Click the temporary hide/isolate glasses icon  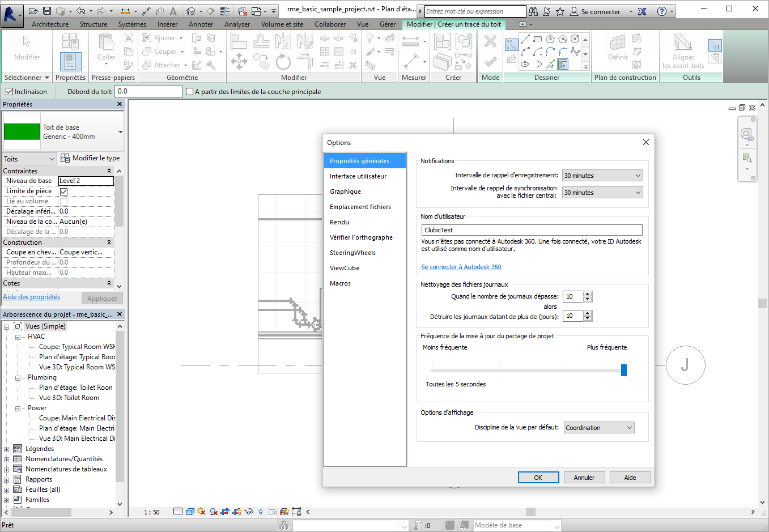(x=249, y=512)
